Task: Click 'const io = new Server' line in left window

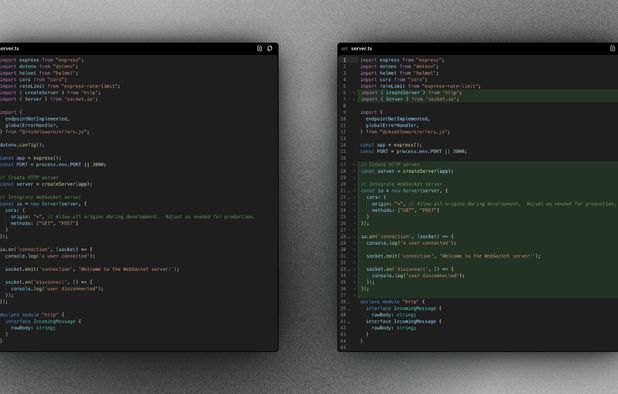Action: [43, 204]
